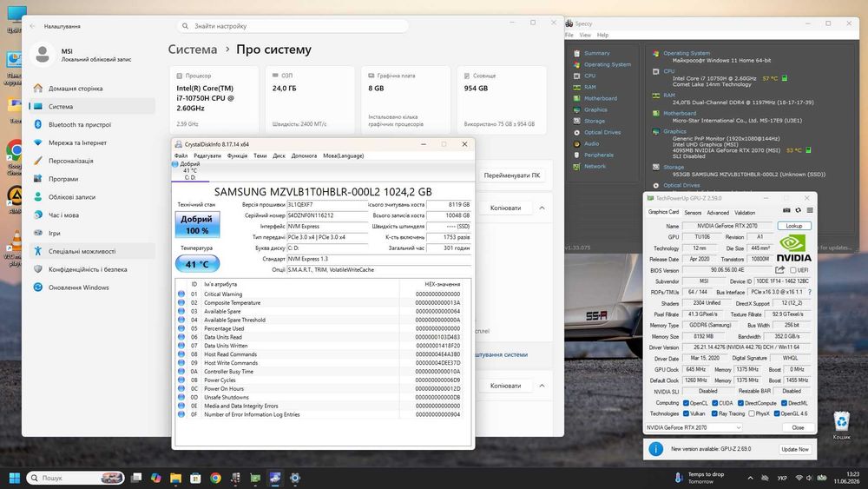Open the Диск menu in CrystalDiskInfo
The width and height of the screenshot is (868, 489).
[279, 155]
